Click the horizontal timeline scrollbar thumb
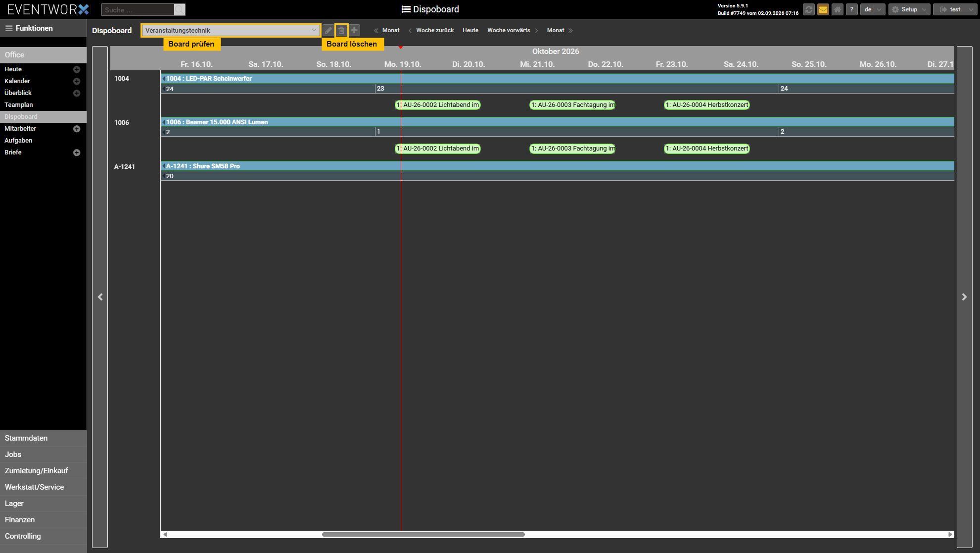 coord(423,535)
